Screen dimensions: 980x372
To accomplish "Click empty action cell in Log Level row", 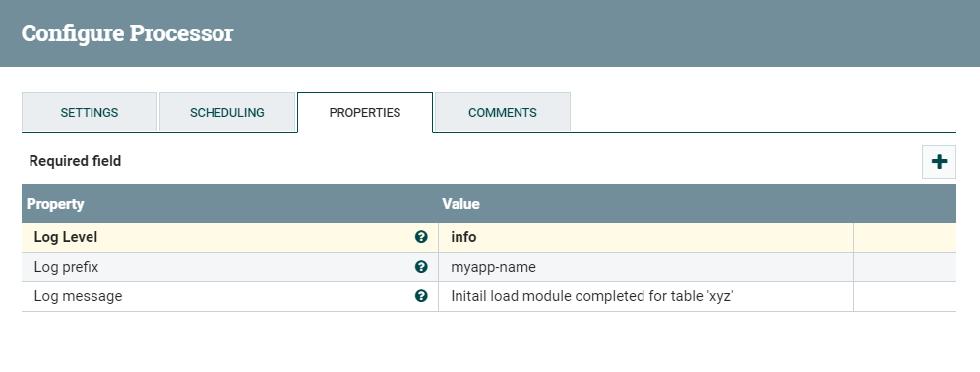I will (x=905, y=237).
